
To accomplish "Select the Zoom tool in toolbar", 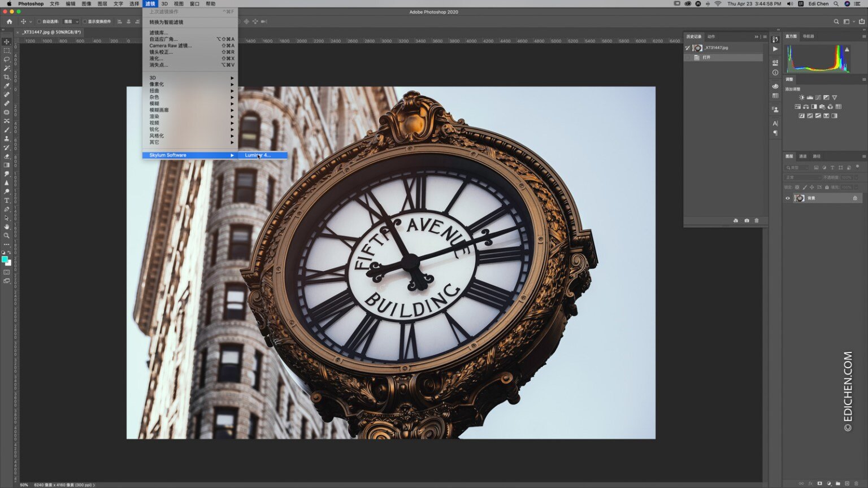I will pyautogui.click(x=7, y=236).
